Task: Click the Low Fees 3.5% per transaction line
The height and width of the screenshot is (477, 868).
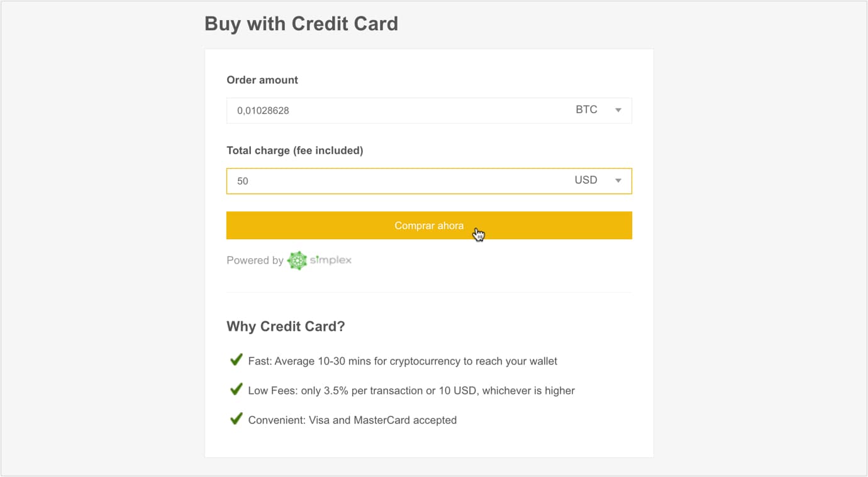Action: click(411, 391)
